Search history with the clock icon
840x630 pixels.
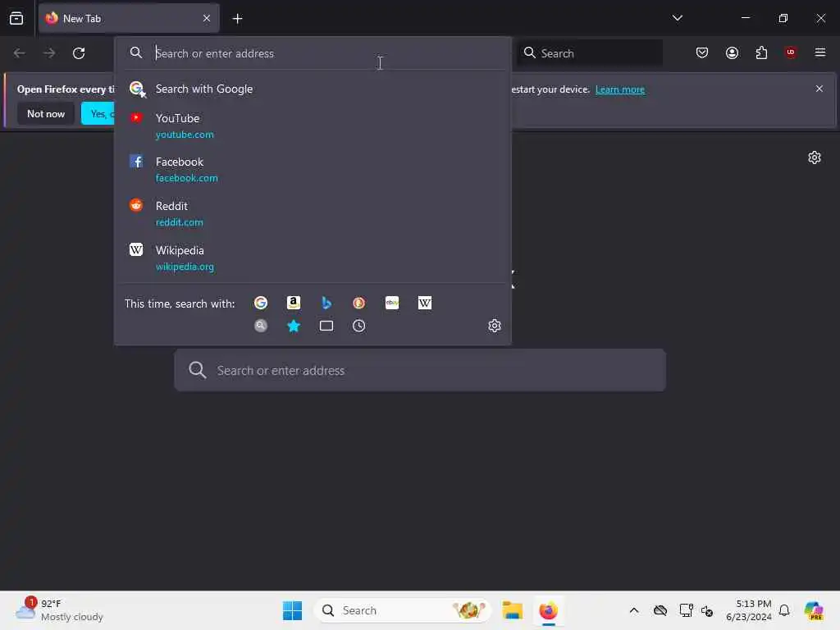(x=359, y=326)
